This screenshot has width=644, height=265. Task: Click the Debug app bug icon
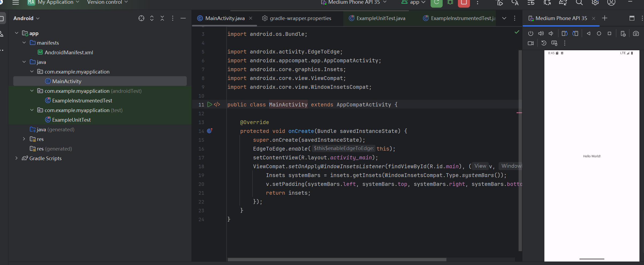point(450,2)
